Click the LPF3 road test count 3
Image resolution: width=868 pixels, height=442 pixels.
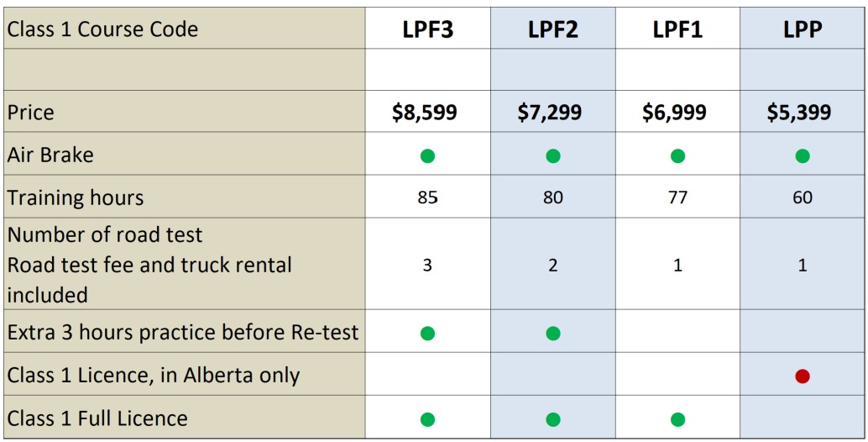tap(427, 266)
